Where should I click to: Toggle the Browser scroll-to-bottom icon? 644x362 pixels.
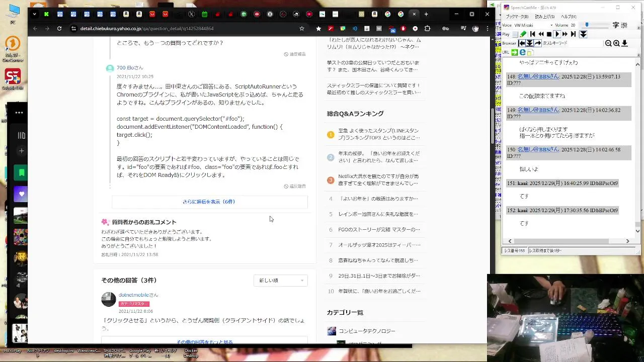coord(529,43)
